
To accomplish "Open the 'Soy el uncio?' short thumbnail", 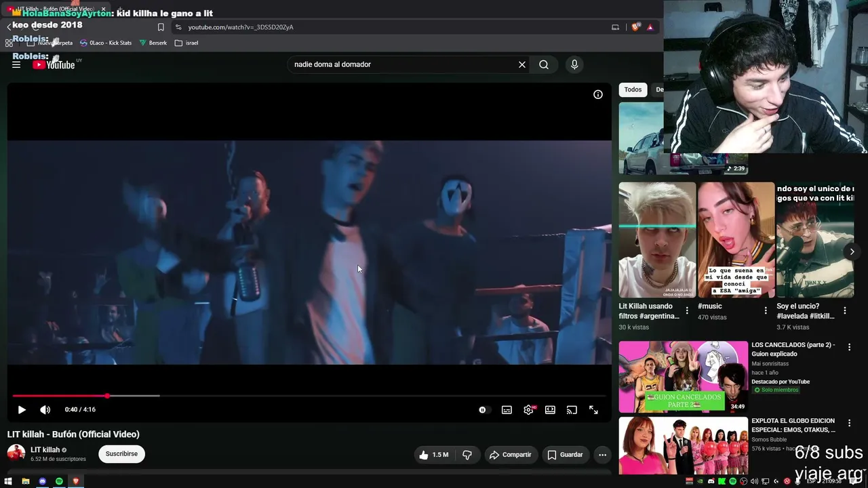I will click(x=815, y=240).
